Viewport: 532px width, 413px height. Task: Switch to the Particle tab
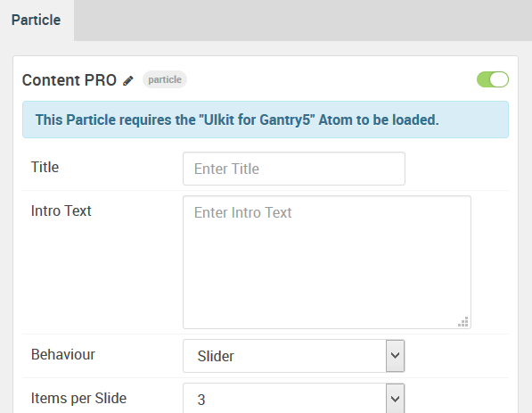[37, 20]
